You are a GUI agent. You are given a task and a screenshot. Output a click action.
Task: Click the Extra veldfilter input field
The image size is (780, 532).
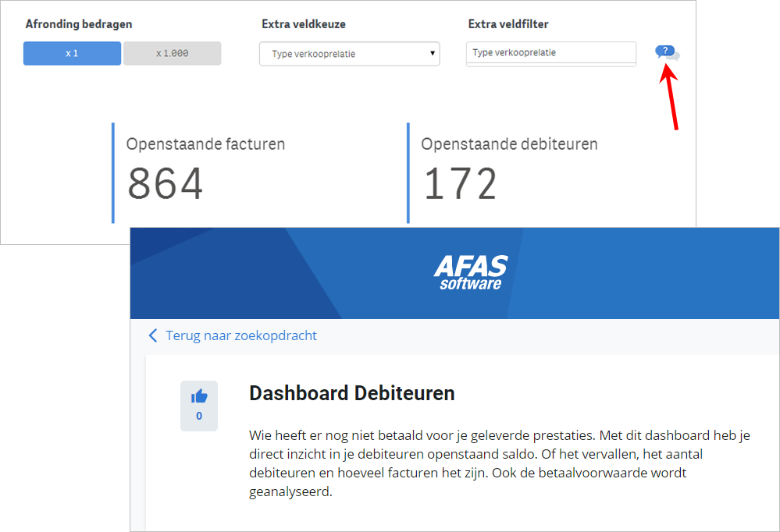(551, 53)
